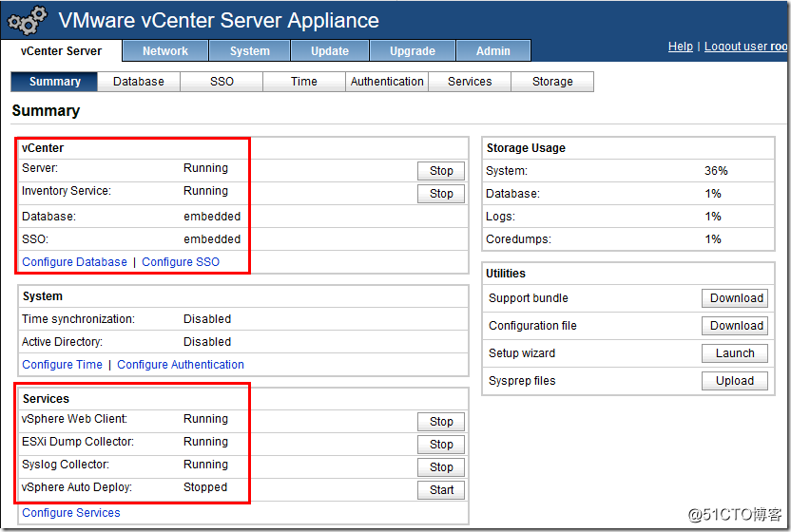Download the Support bundle
The image size is (791, 532).
click(735, 298)
